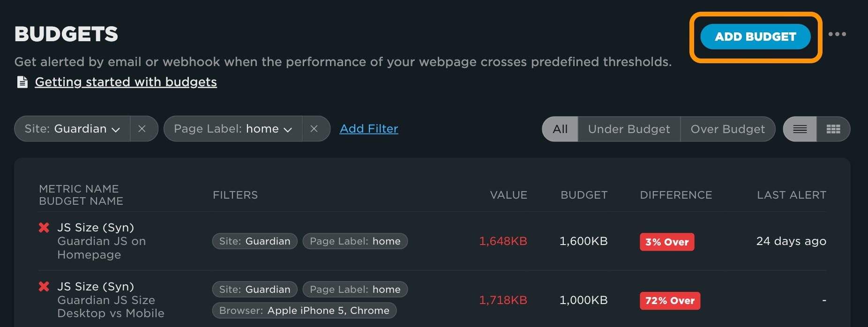Click the 3% Over badge

[x=667, y=242]
